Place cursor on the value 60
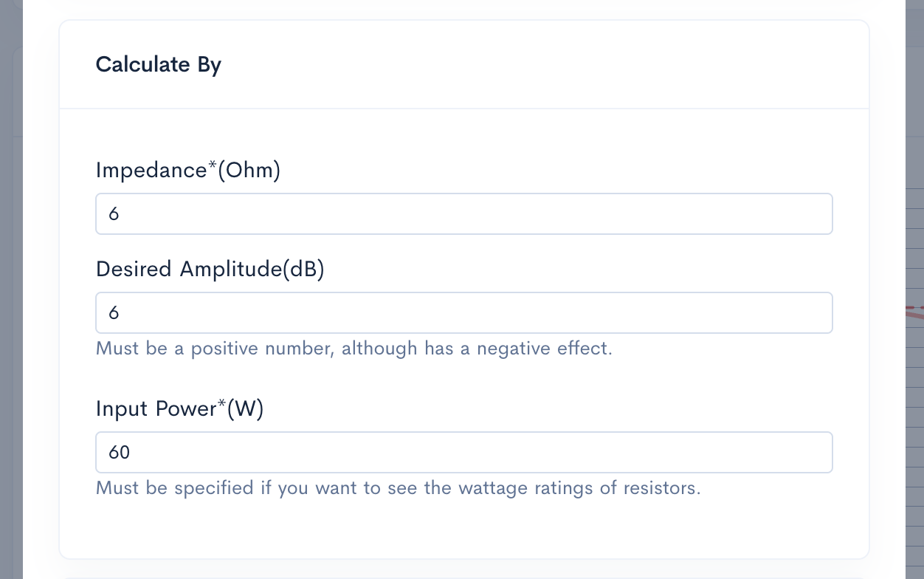Viewport: 924px width, 579px height. pyautogui.click(x=120, y=452)
